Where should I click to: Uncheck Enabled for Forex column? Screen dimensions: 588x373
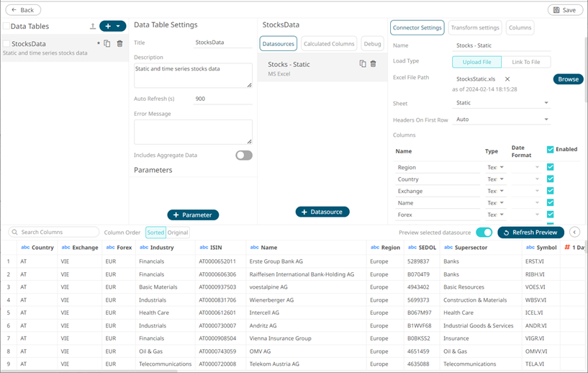(x=550, y=215)
